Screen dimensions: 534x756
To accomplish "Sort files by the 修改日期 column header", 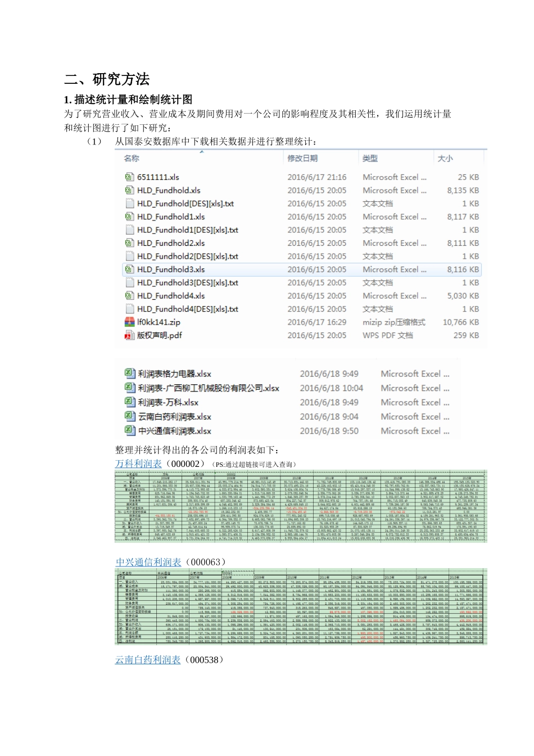I will (x=302, y=159).
